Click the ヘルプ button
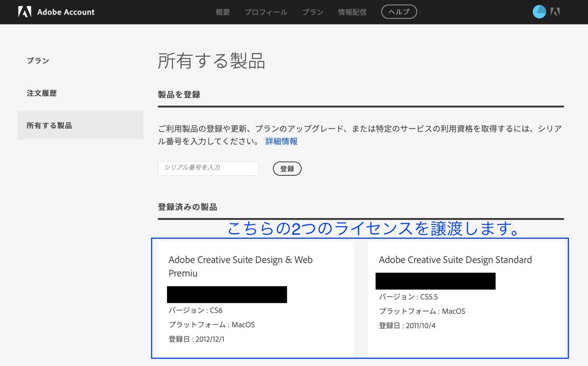The image size is (588, 366). click(399, 12)
